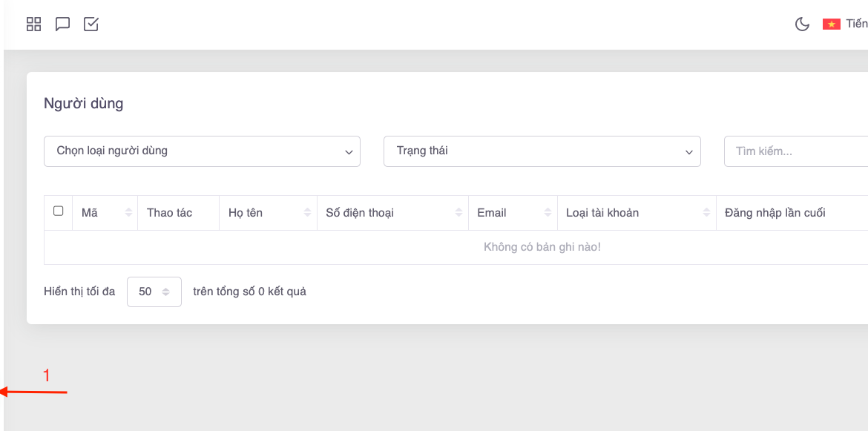Tick the select-all checkbox in table header
Image resolution: width=868 pixels, height=431 pixels.
click(x=59, y=211)
